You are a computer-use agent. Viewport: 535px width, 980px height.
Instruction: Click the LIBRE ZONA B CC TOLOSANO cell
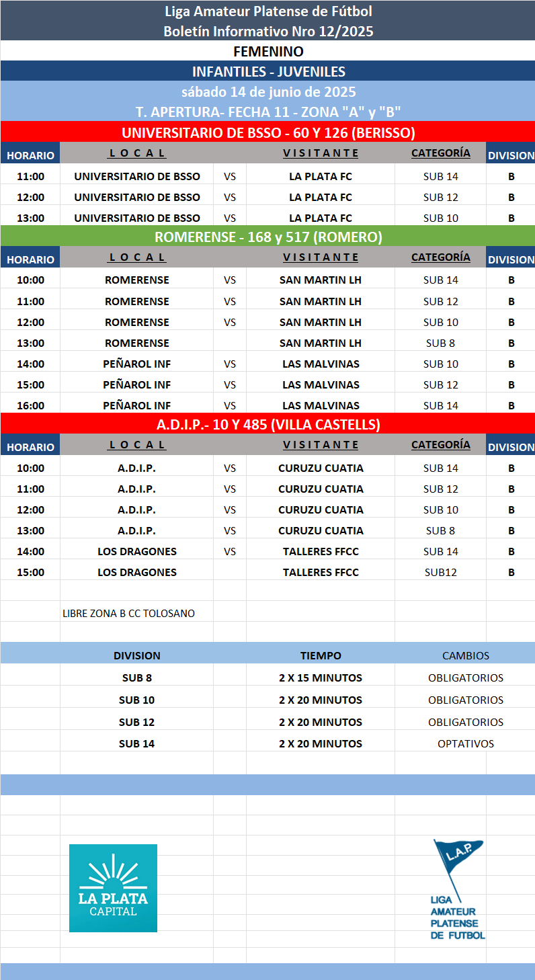click(x=128, y=613)
